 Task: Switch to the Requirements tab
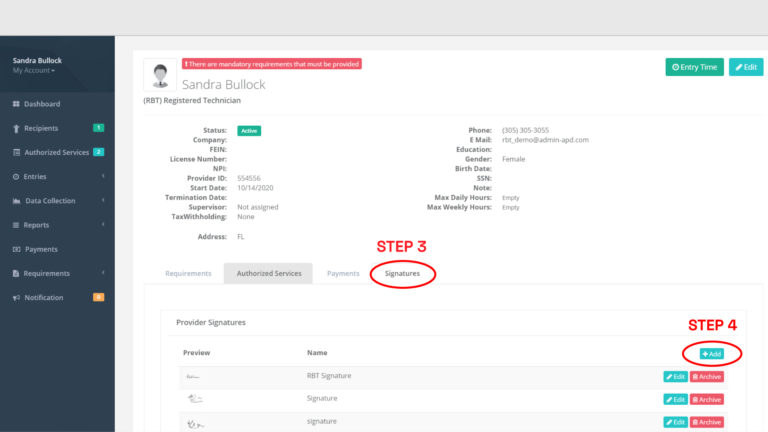click(x=188, y=273)
